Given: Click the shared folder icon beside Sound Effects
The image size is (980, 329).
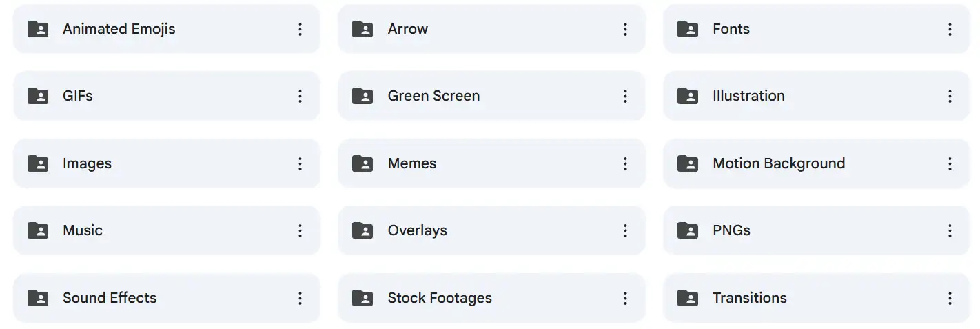Looking at the screenshot, I should click(38, 298).
